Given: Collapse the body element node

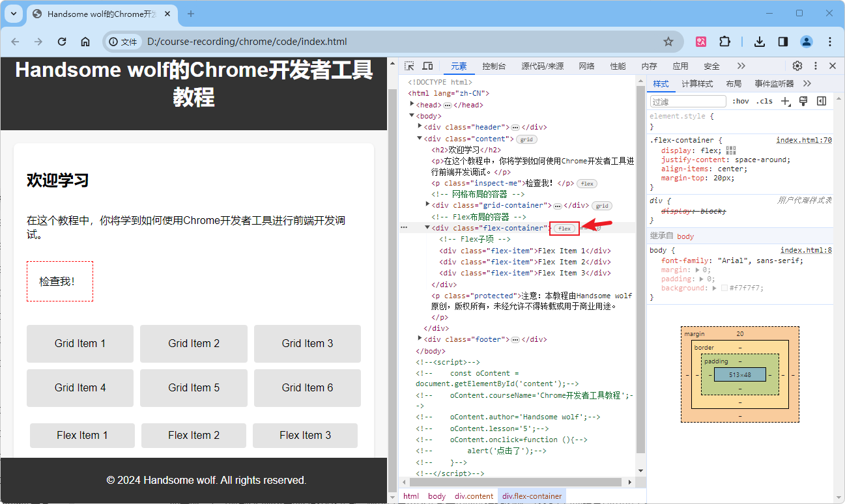Looking at the screenshot, I should pos(412,115).
